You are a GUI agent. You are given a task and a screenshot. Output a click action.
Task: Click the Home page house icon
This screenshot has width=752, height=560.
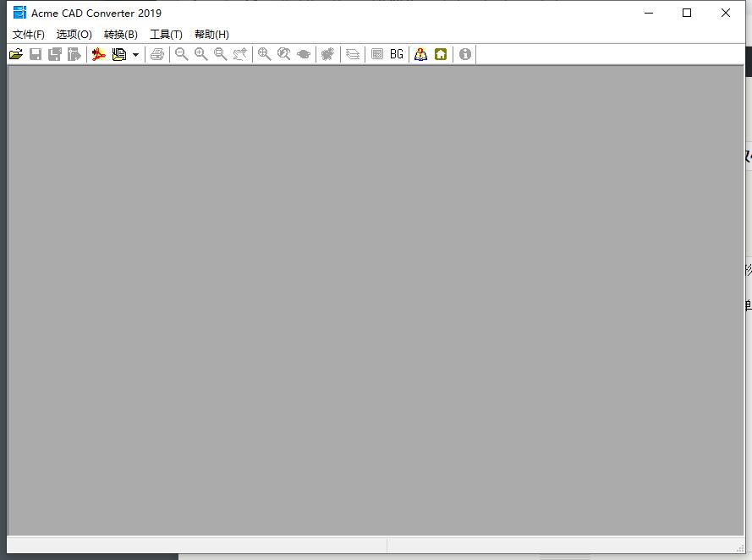[441, 54]
